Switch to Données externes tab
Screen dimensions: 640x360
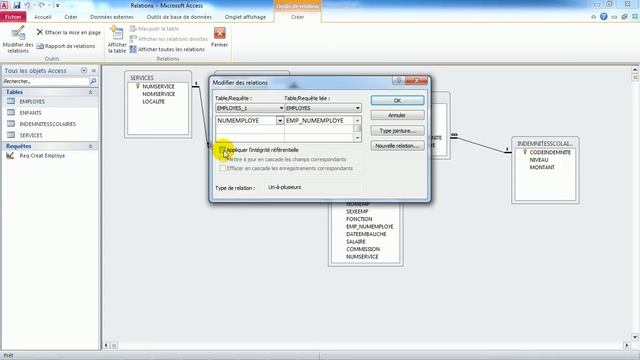112,17
